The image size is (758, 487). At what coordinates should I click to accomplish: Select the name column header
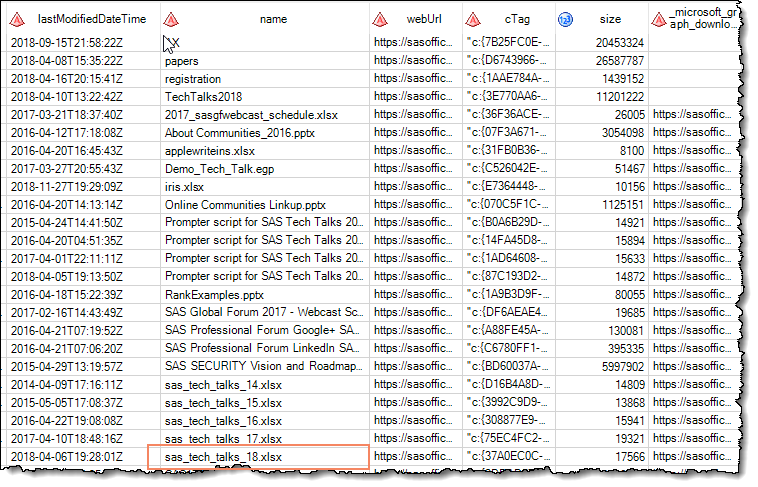coord(272,19)
